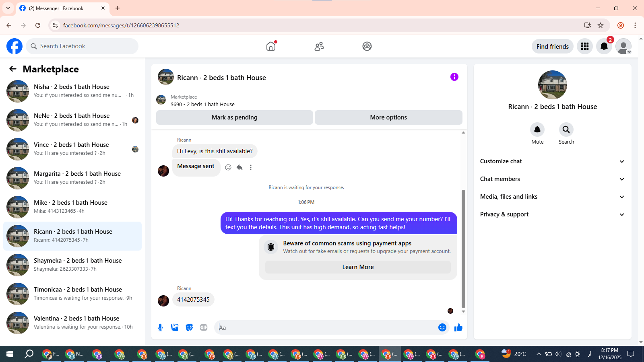Reply to the "Message sent" message
644x362 pixels.
(x=239, y=167)
